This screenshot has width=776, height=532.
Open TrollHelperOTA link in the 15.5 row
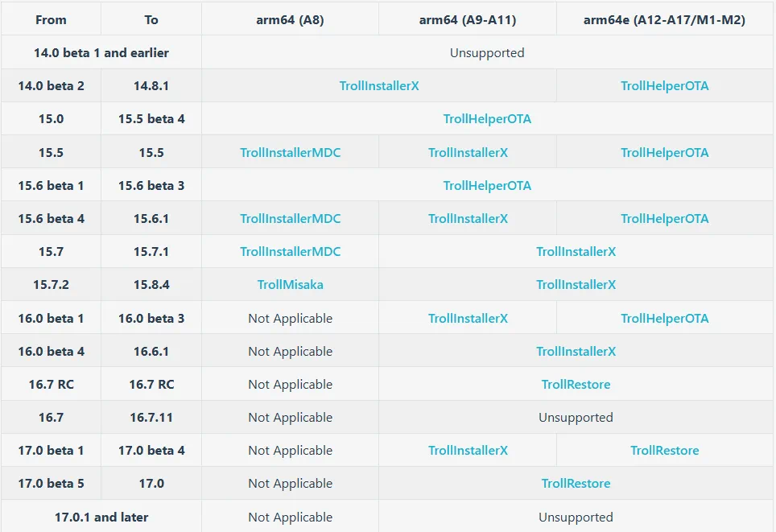665,152
